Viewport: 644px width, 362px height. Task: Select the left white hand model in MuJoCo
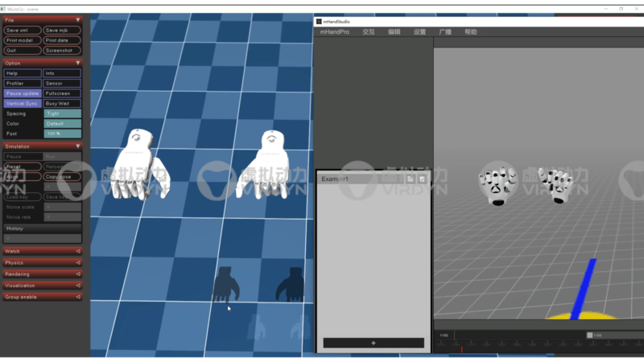[x=140, y=165]
